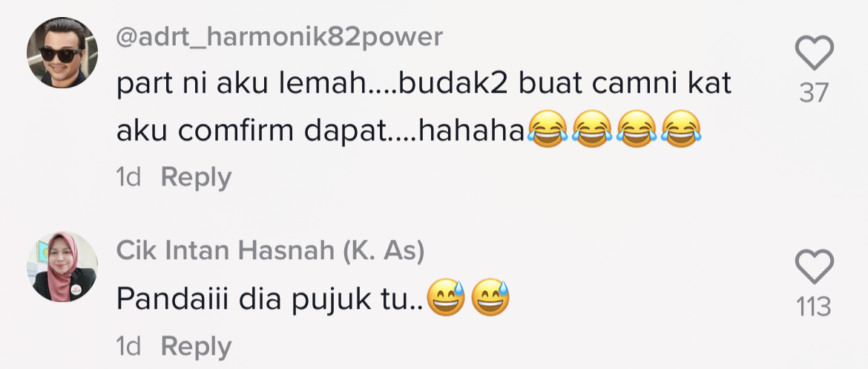Click the second crying-laughing emoji in first comment

[592, 128]
